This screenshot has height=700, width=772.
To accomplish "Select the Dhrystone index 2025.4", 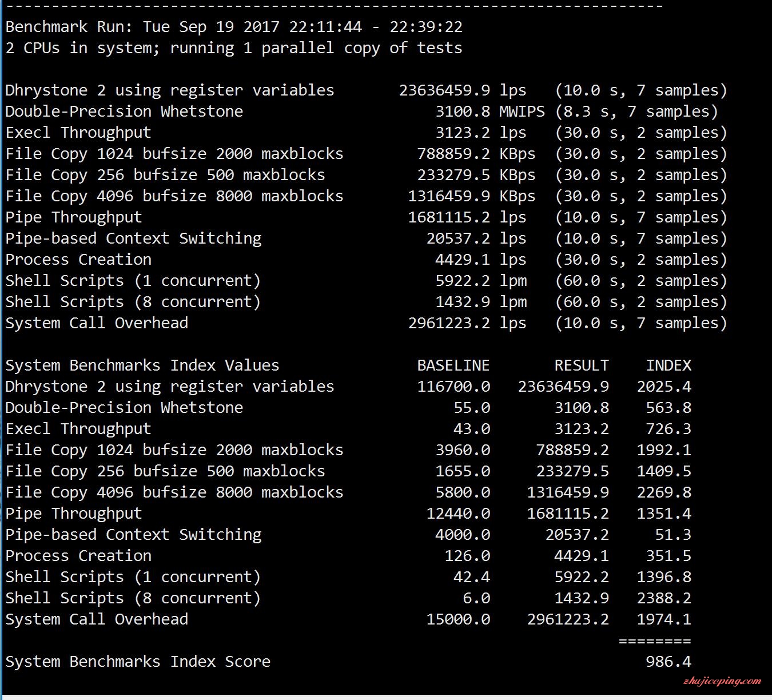I will (664, 387).
